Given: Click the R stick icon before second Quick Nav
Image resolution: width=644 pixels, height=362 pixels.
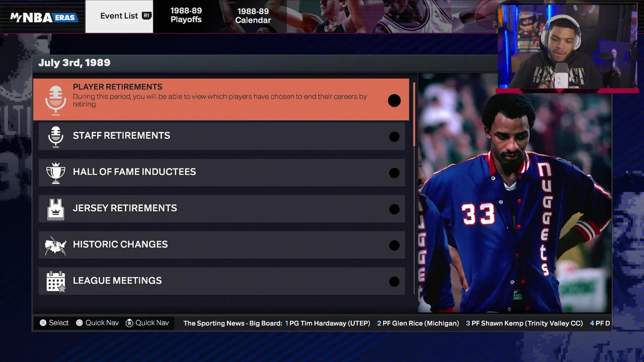Looking at the screenshot, I should (x=129, y=323).
